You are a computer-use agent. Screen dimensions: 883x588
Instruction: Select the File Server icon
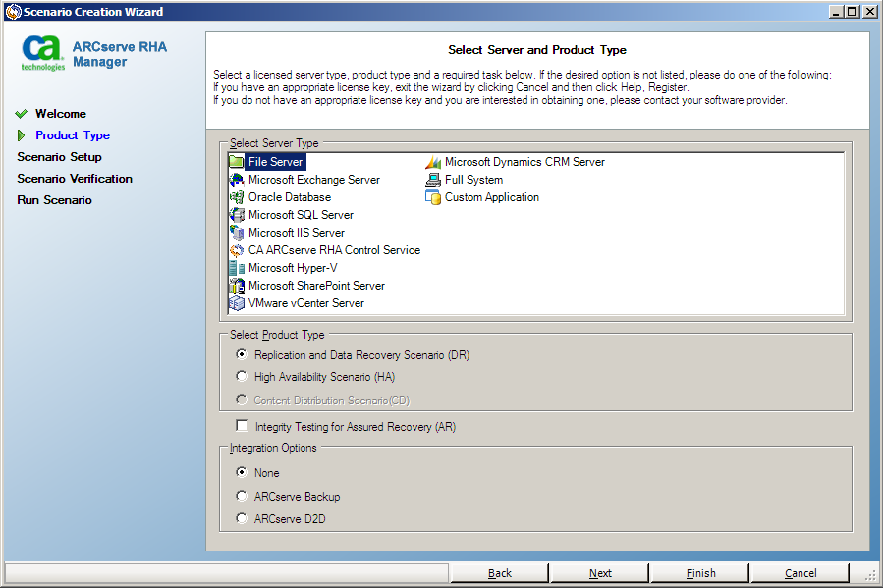click(x=236, y=161)
